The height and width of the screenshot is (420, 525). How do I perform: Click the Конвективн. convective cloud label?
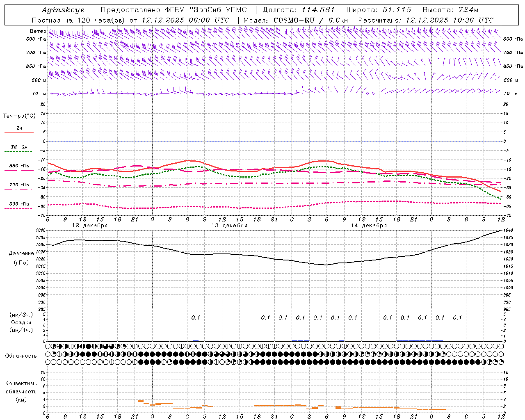pyautogui.click(x=21, y=383)
